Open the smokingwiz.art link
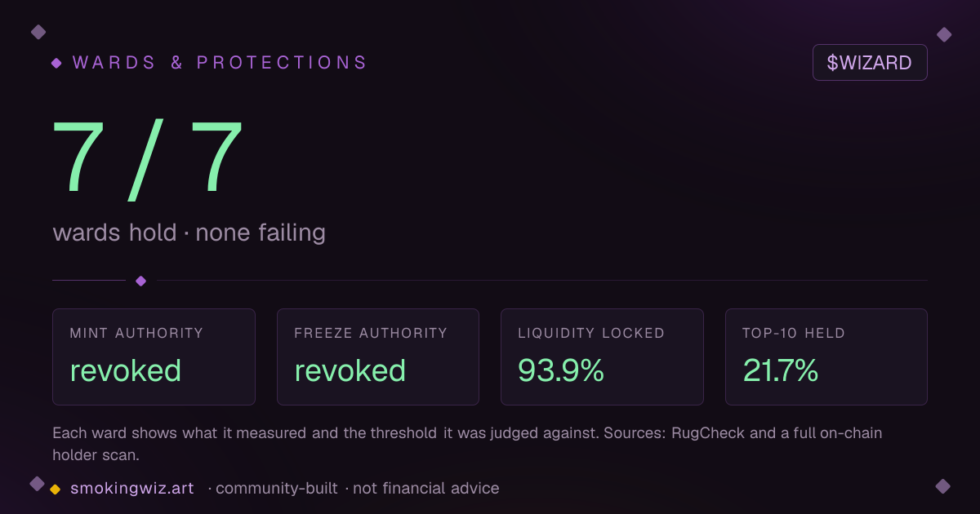980x514 pixels. pos(132,488)
